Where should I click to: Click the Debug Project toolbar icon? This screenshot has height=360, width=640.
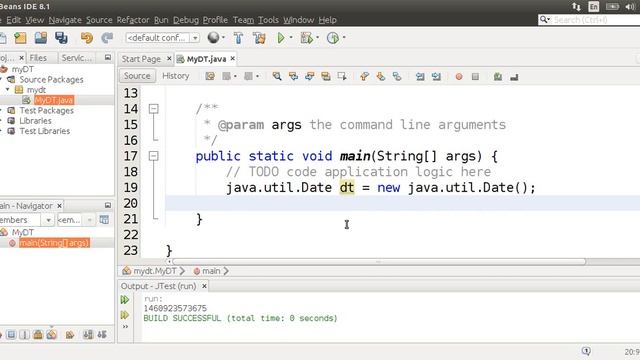tap(306, 38)
